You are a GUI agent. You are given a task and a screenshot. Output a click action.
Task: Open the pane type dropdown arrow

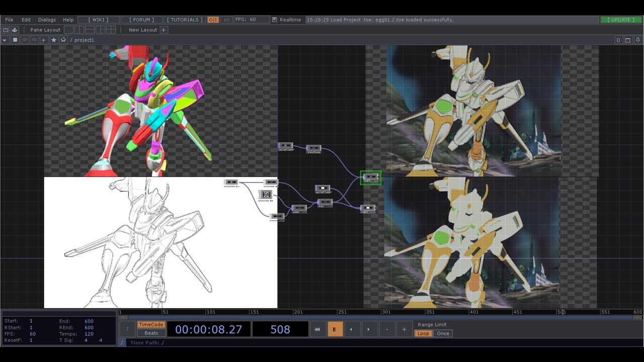point(5,40)
